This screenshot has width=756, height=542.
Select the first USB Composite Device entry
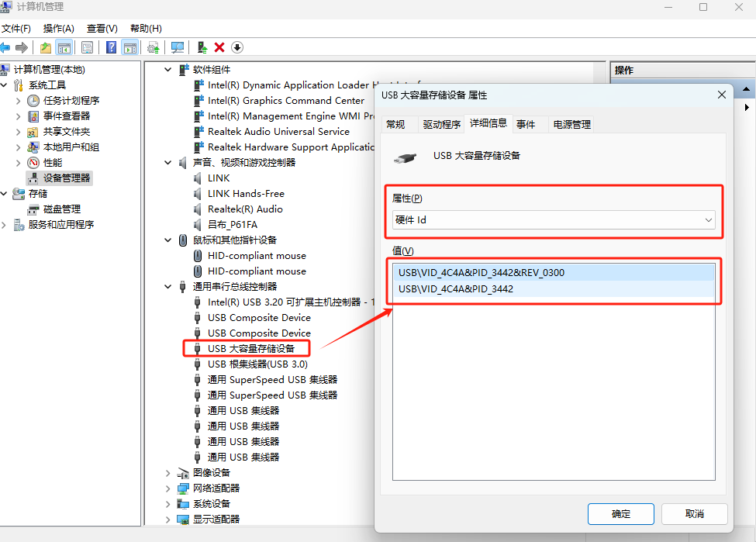pos(259,317)
